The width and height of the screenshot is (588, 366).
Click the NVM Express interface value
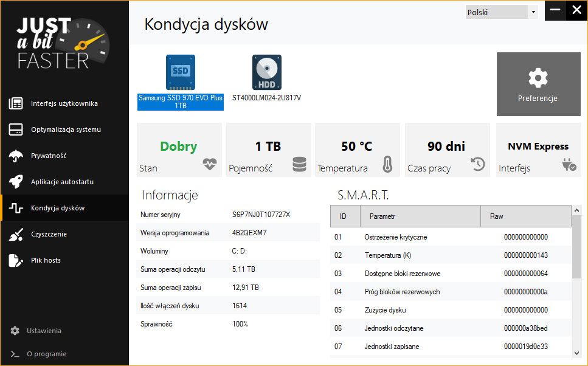[x=538, y=147]
